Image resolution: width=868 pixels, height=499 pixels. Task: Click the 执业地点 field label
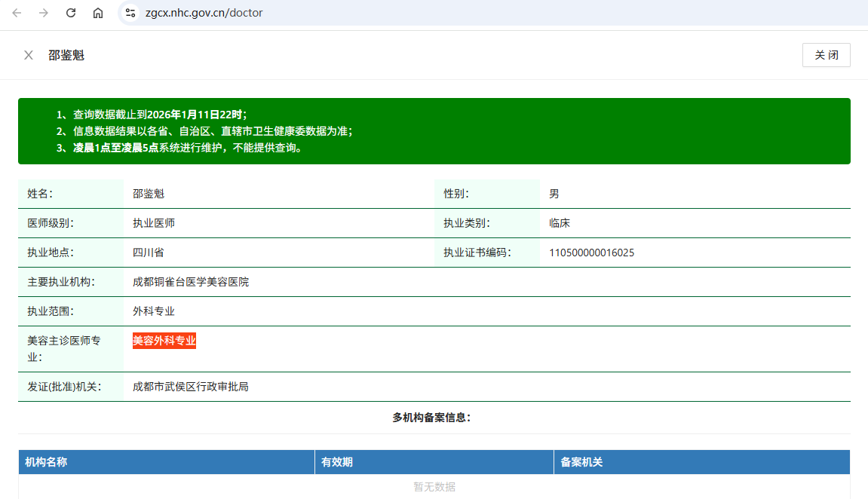pos(51,253)
